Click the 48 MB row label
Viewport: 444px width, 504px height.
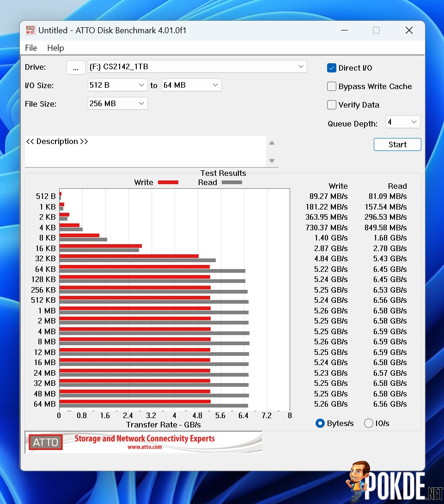point(45,394)
